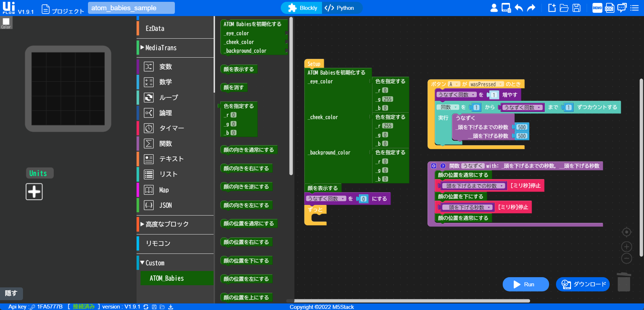Screen dimensions: 644x310
Task: Open 頭を下げるまでの秒数 variable dropdown
Action: (474, 186)
